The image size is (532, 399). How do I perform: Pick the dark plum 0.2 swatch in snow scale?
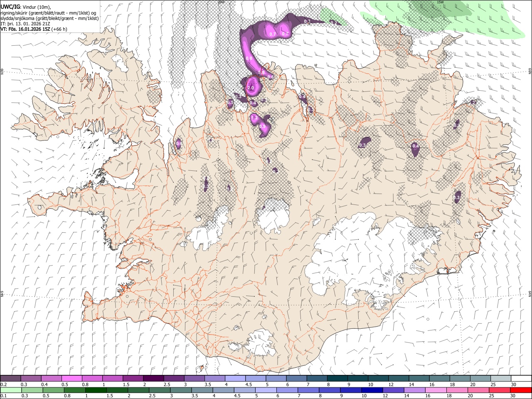(10, 378)
